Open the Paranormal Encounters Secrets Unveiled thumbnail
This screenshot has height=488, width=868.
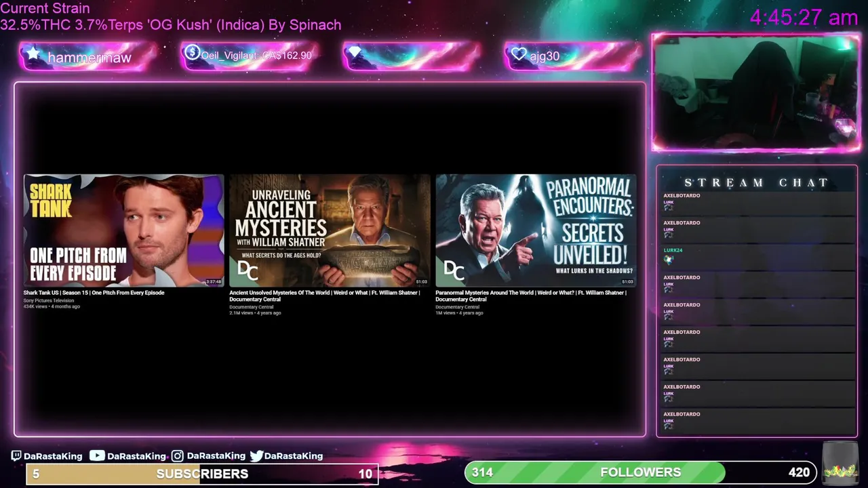coord(536,230)
